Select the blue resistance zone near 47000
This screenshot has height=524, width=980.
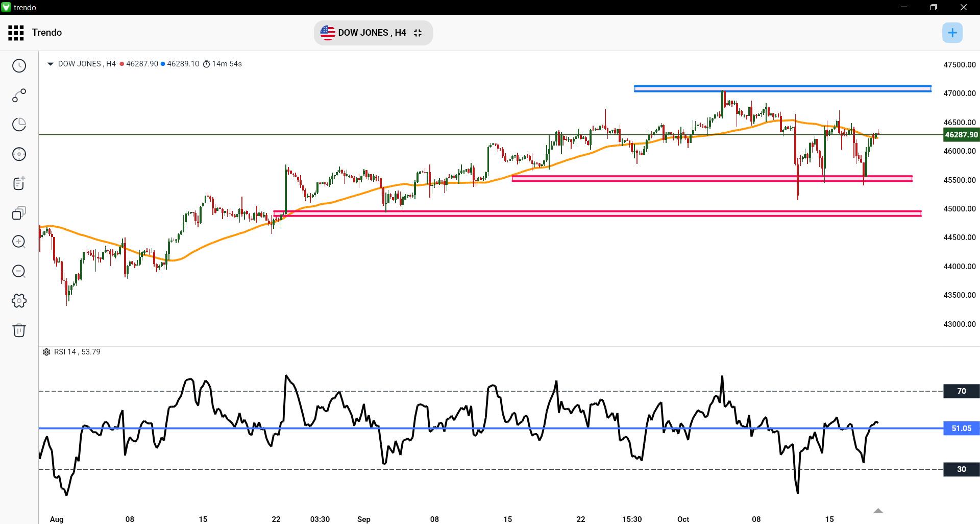(782, 89)
